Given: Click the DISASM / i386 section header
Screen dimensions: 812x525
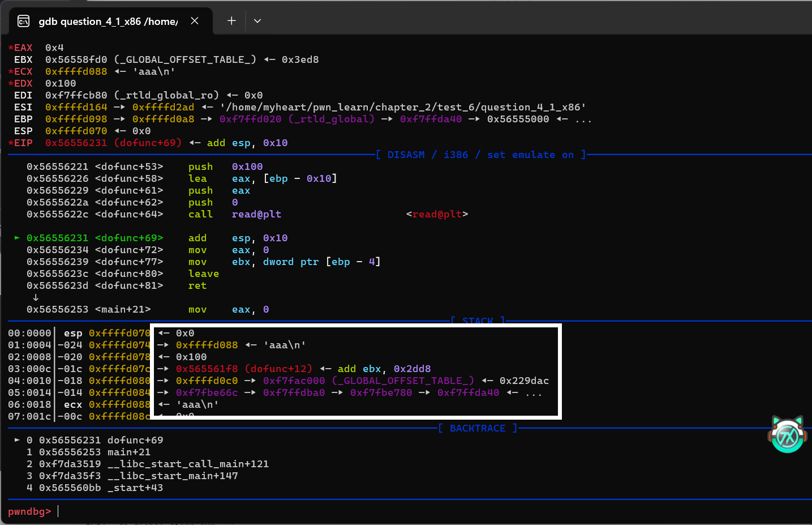Looking at the screenshot, I should click(x=481, y=155).
